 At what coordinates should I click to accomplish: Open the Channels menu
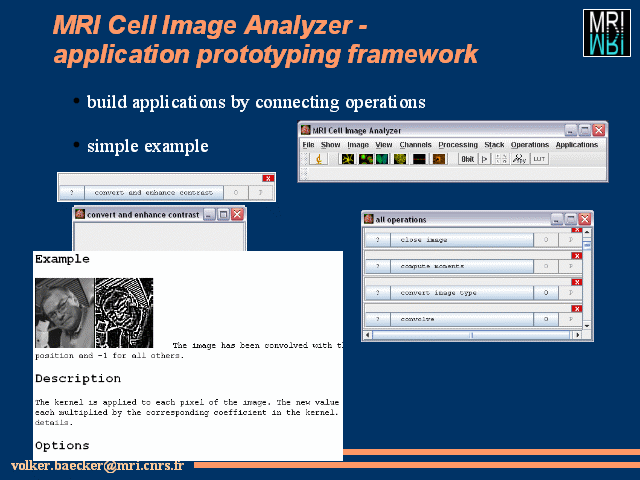pyautogui.click(x=416, y=145)
